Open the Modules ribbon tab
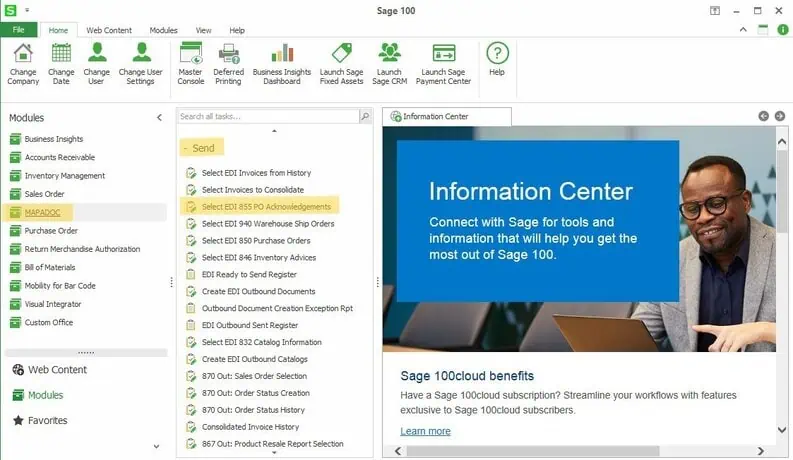This screenshot has width=793, height=460. (x=163, y=30)
